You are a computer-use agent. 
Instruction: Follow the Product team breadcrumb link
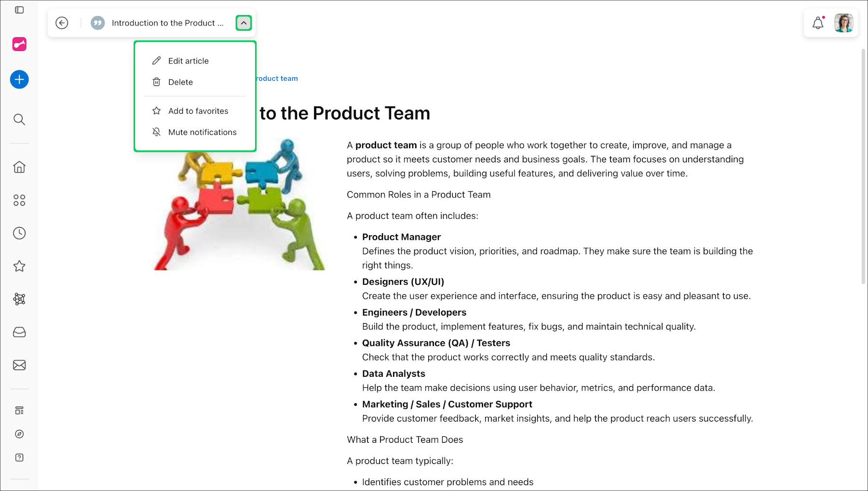point(277,79)
